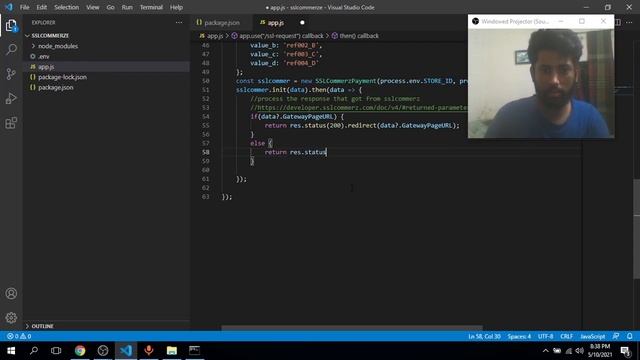Image resolution: width=640 pixels, height=360 pixels.
Task: Click the VS Code logo in title bar
Action: point(9,7)
